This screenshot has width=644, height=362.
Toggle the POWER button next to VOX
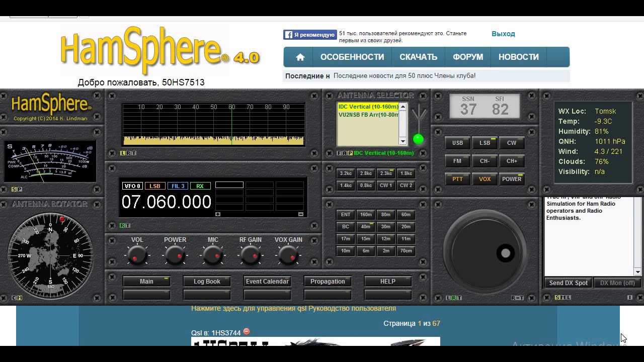tap(512, 179)
